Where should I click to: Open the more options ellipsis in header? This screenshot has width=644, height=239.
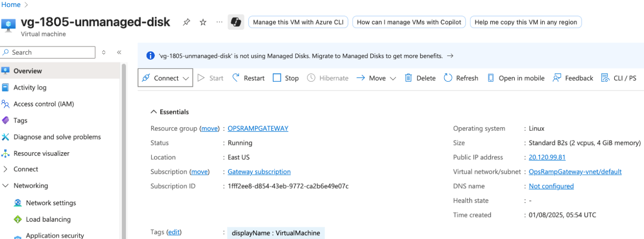coord(220,22)
